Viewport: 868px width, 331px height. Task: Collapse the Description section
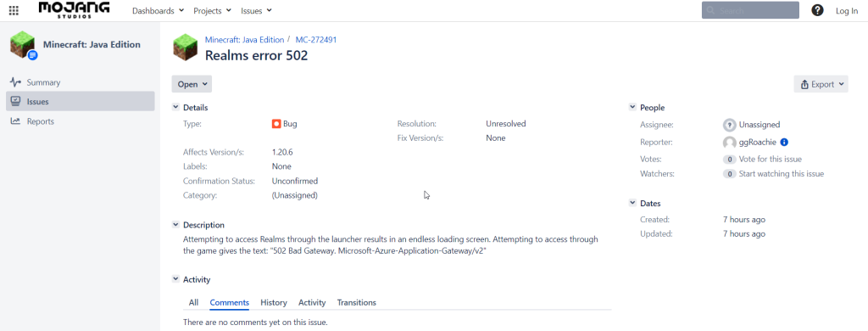175,225
